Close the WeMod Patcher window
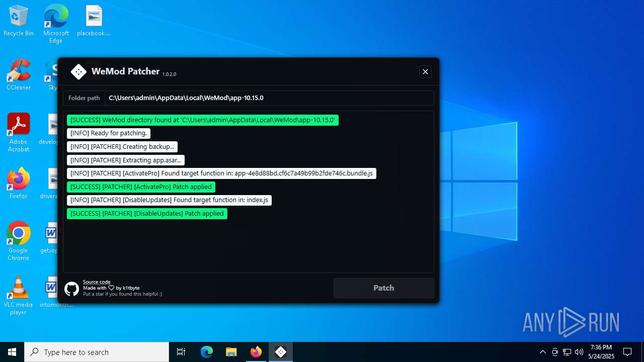This screenshot has width=644, height=362. (425, 72)
